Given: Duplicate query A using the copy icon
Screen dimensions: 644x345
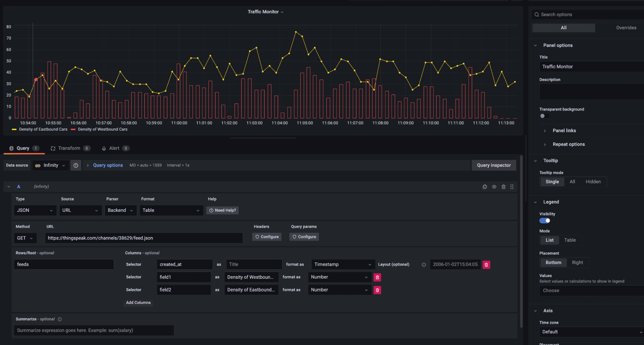Looking at the screenshot, I should point(485,186).
